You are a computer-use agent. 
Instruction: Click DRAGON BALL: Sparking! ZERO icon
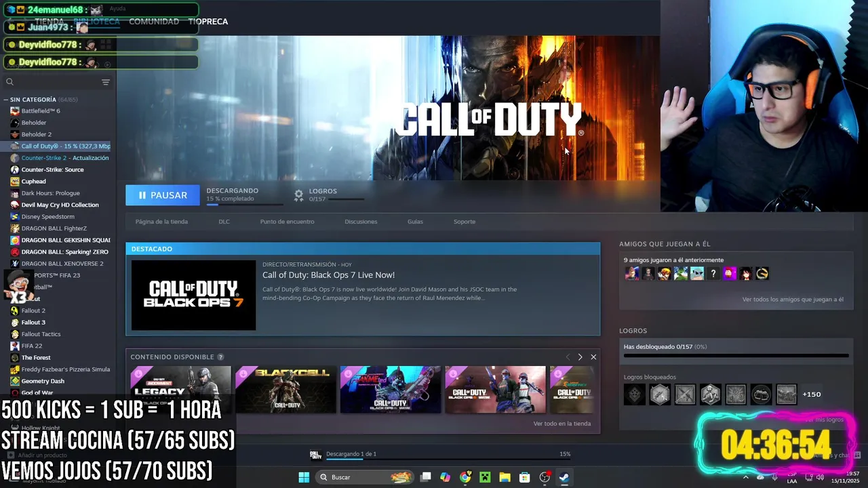click(15, 251)
